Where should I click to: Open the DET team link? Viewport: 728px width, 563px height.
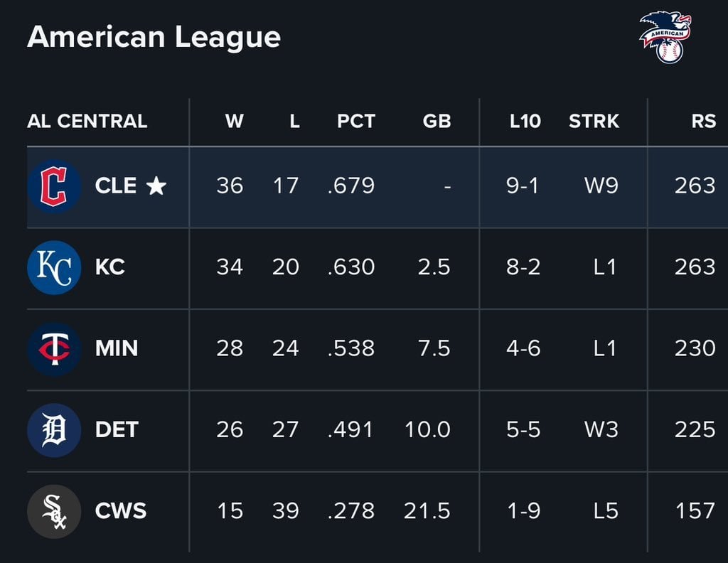117,429
